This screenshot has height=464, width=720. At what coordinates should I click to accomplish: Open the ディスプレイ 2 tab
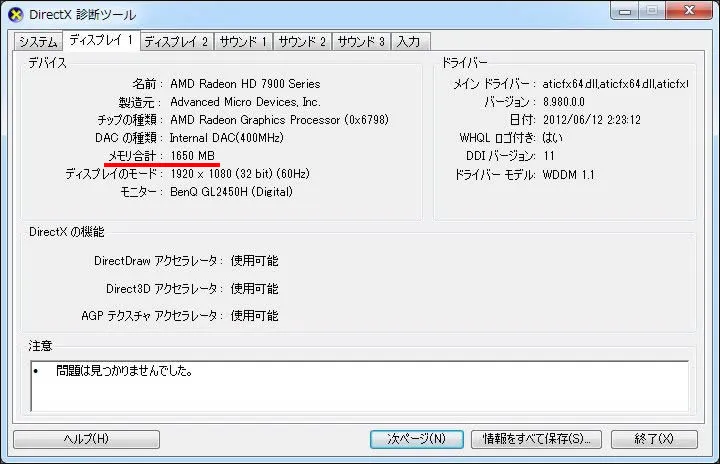click(x=176, y=42)
